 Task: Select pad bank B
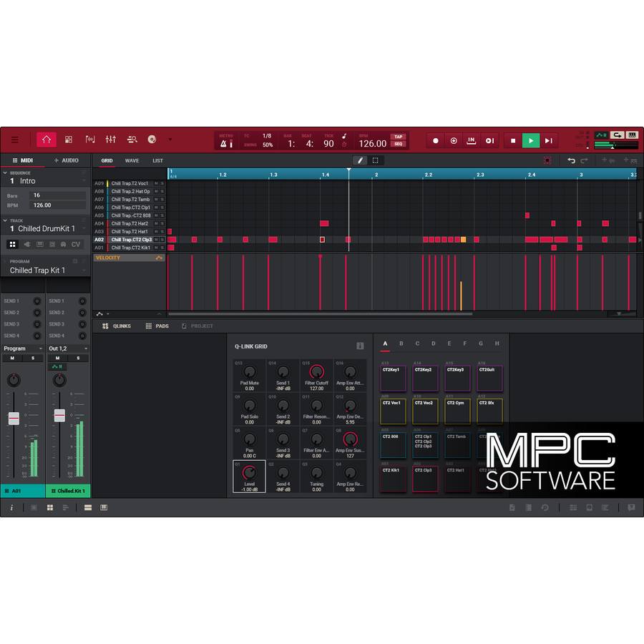click(401, 343)
